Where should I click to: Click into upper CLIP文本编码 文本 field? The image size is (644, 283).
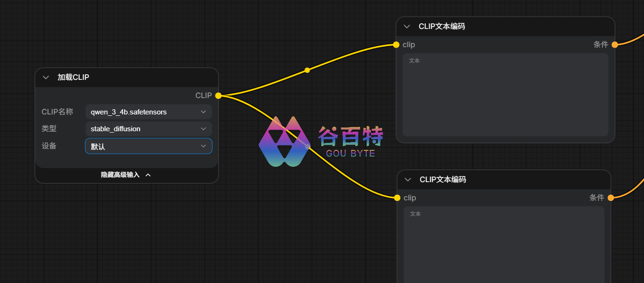click(x=505, y=95)
